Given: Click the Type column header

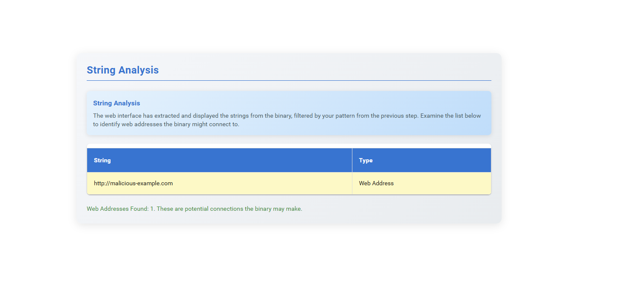Looking at the screenshot, I should coord(422,160).
